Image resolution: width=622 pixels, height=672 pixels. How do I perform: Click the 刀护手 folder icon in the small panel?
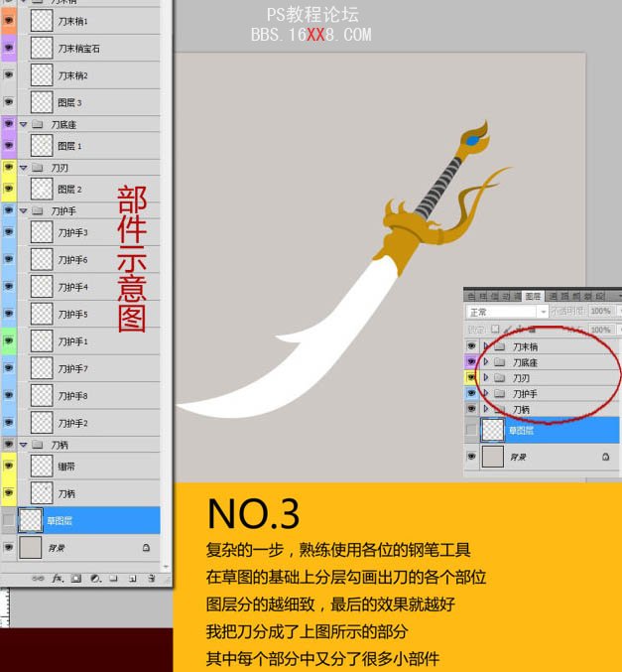[500, 393]
